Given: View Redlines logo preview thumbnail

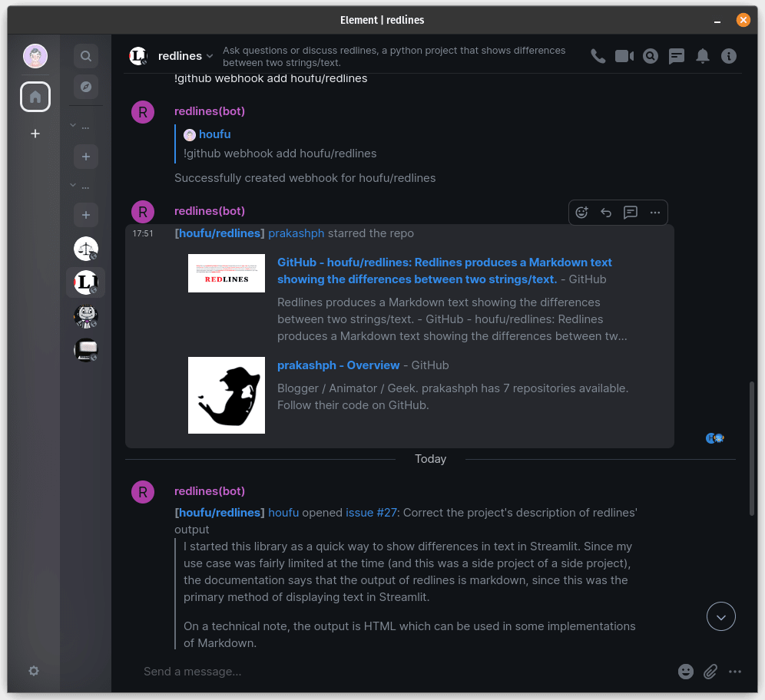Looking at the screenshot, I should (x=227, y=273).
